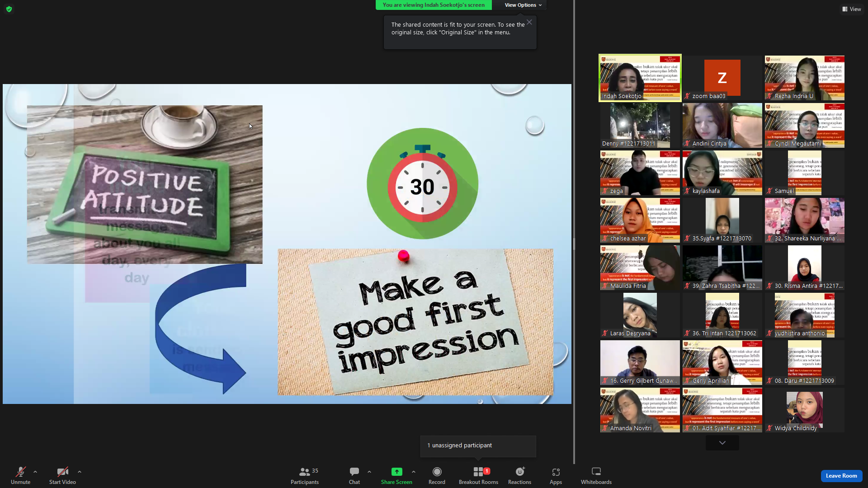Select Andini Cintya video tile
This screenshot has width=868, height=488.
(722, 125)
